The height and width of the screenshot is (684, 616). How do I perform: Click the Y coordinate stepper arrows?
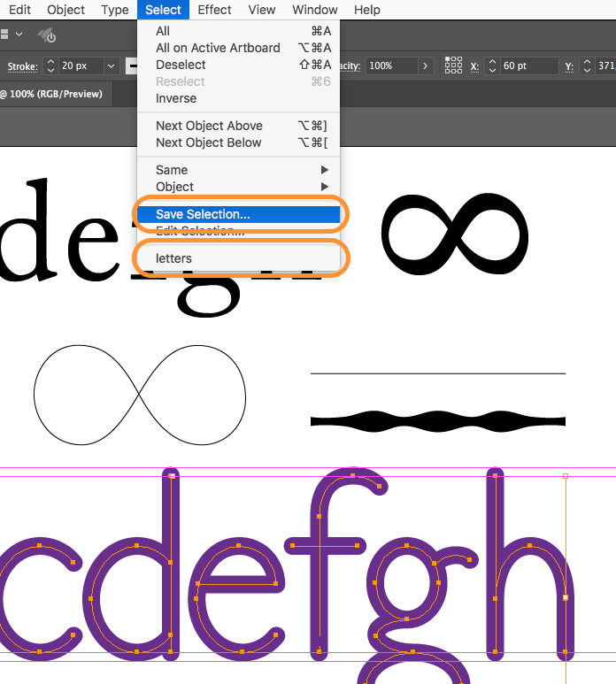coord(587,65)
